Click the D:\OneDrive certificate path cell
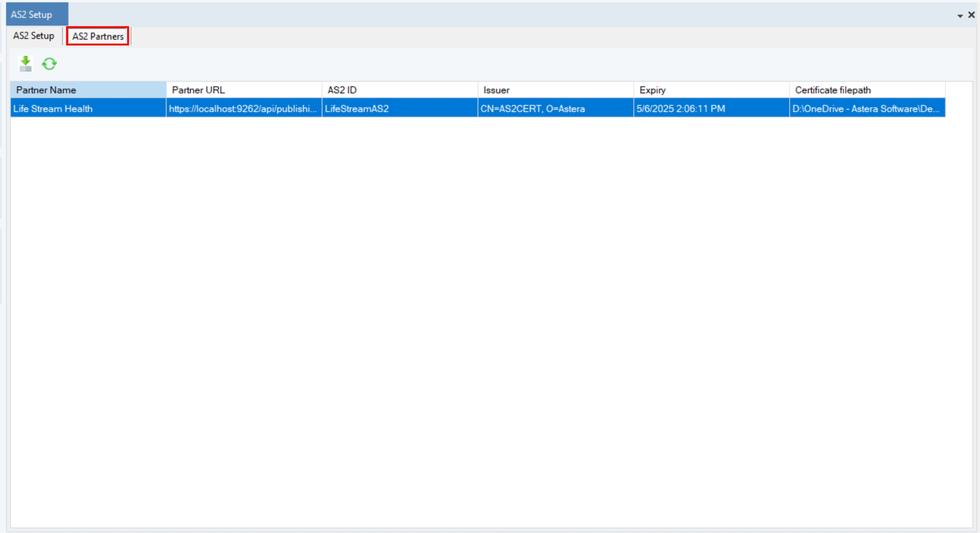Viewport: 980px width, 533px height. point(866,109)
